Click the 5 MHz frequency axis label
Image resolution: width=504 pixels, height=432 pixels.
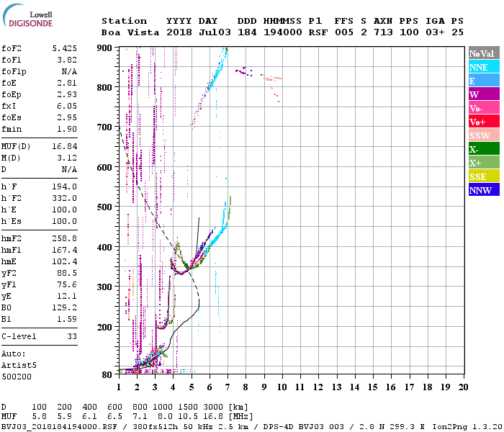192,387
